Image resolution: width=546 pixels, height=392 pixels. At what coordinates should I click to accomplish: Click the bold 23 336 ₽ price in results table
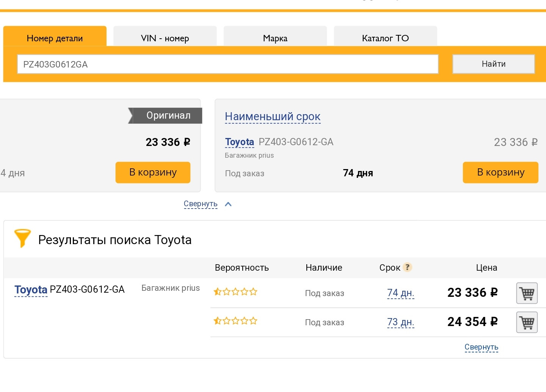coord(472,293)
